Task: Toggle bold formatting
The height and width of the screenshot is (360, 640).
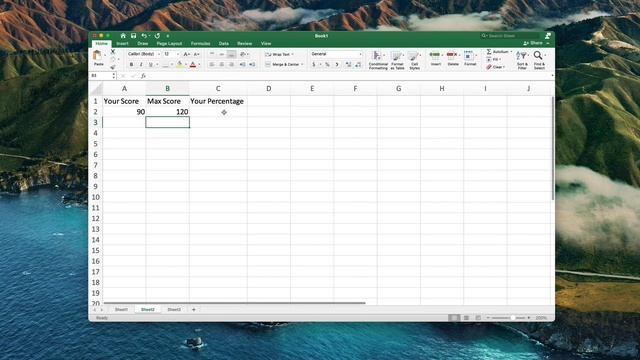Action: point(131,64)
